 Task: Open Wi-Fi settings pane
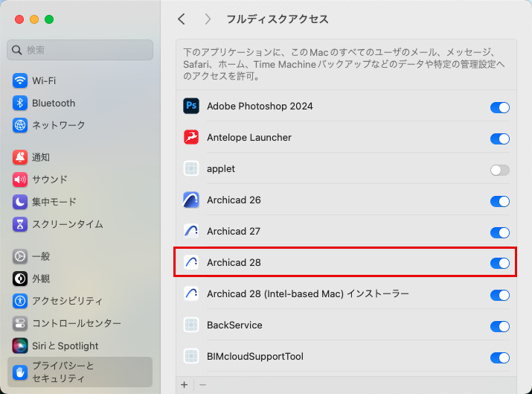coord(80,80)
